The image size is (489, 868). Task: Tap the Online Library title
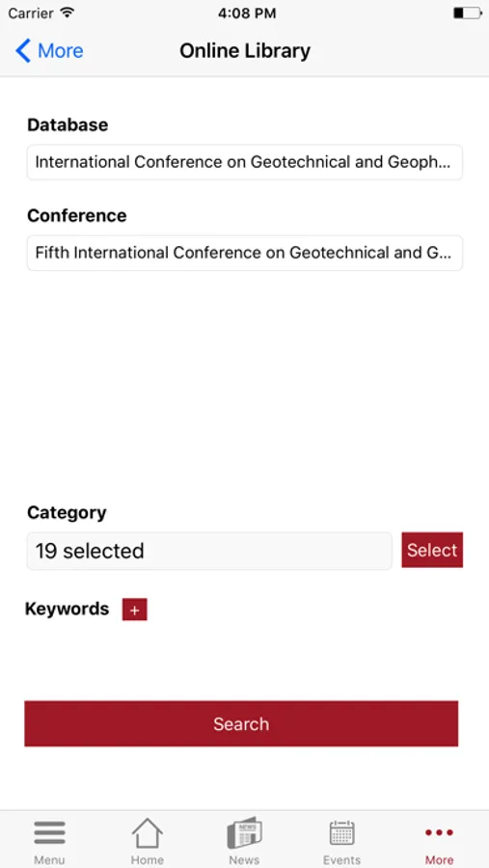click(x=245, y=51)
